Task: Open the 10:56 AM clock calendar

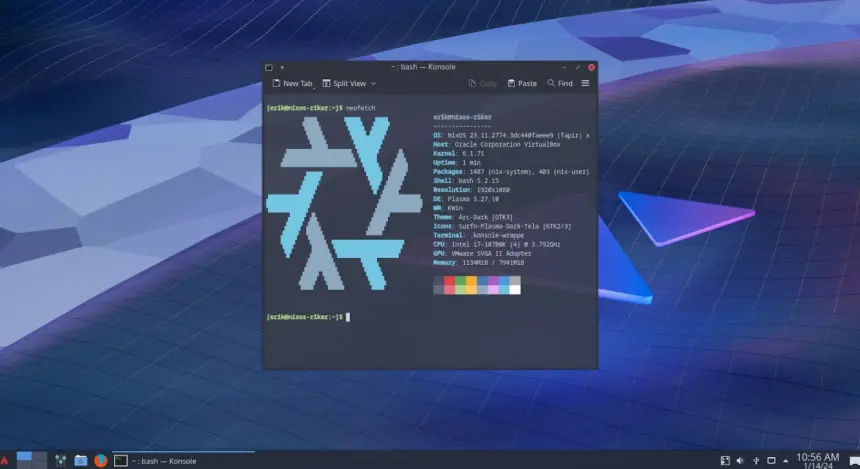Action: (817, 460)
